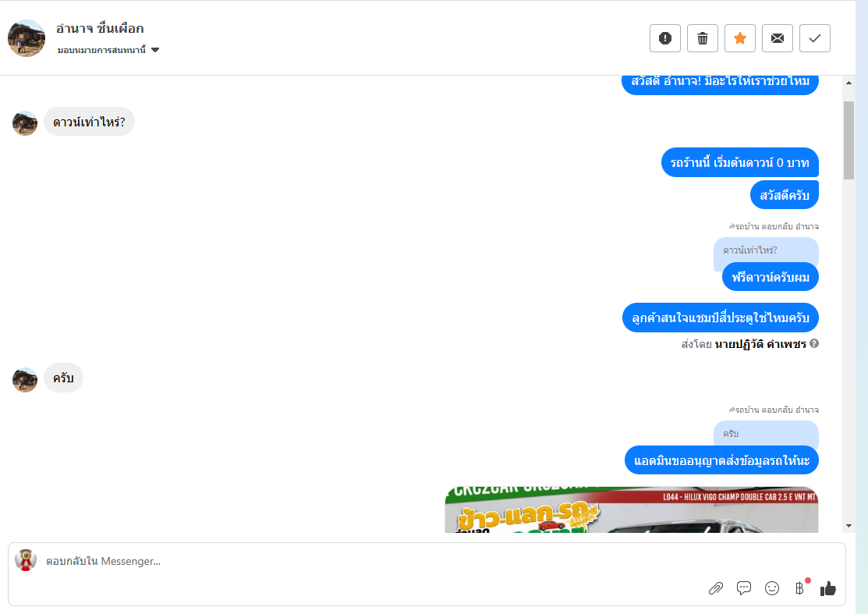
Task: Click the scrollbar down arrow
Action: coord(849,526)
